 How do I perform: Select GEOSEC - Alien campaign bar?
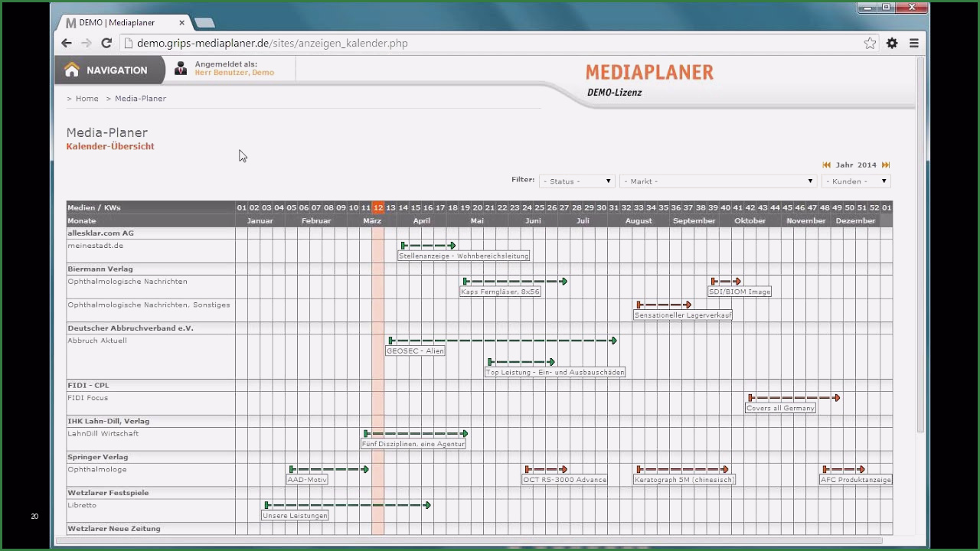tap(501, 341)
